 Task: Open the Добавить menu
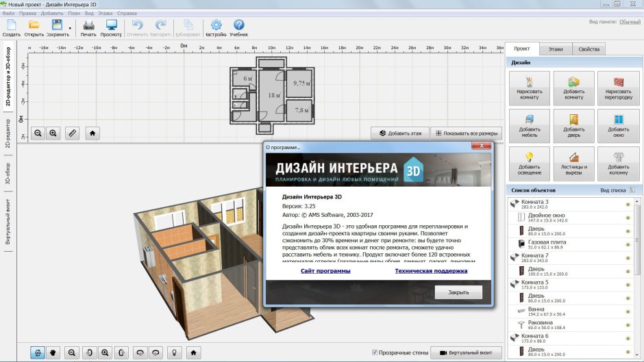[x=52, y=13]
